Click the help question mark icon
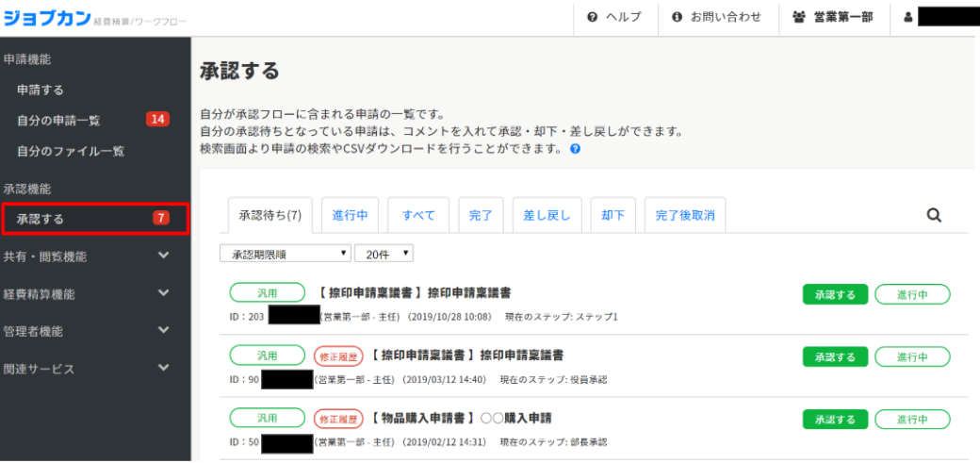This screenshot has width=980, height=463. pos(593,18)
